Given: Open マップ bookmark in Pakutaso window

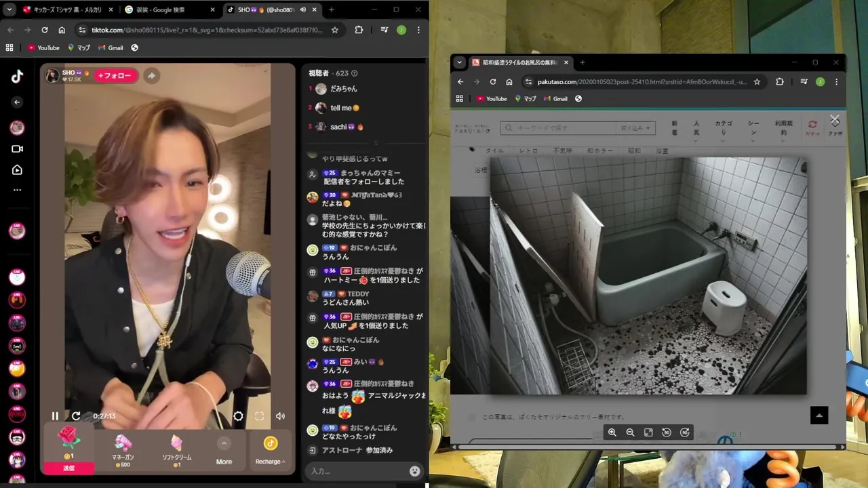Looking at the screenshot, I should pyautogui.click(x=526, y=98).
